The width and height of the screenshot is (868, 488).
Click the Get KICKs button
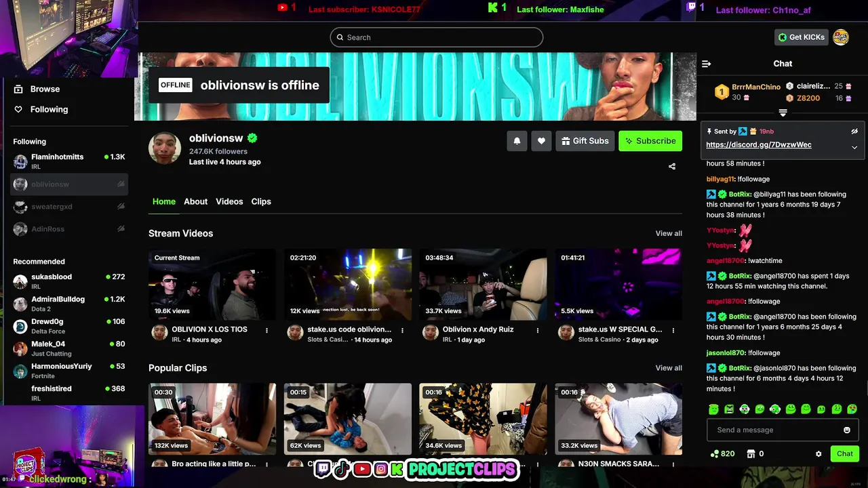(x=801, y=37)
